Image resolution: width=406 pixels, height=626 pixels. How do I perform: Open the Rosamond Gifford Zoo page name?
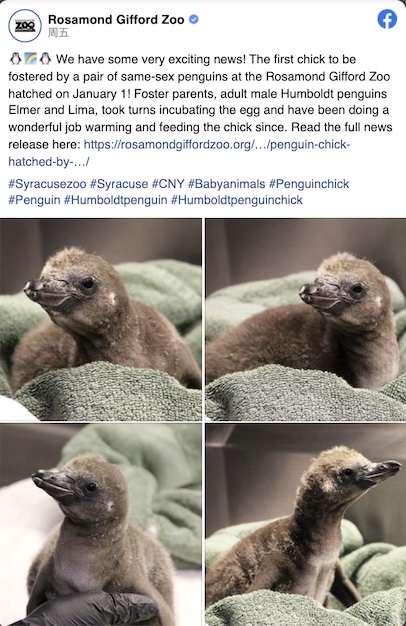pyautogui.click(x=116, y=19)
